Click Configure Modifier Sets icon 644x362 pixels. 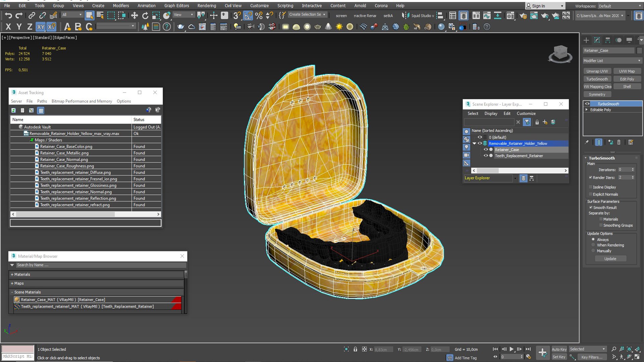pos(631,142)
